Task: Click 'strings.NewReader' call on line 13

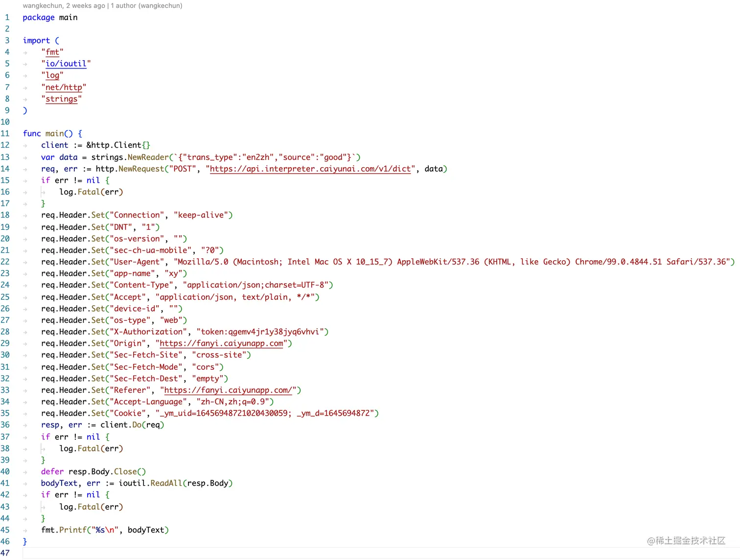Action: point(130,157)
